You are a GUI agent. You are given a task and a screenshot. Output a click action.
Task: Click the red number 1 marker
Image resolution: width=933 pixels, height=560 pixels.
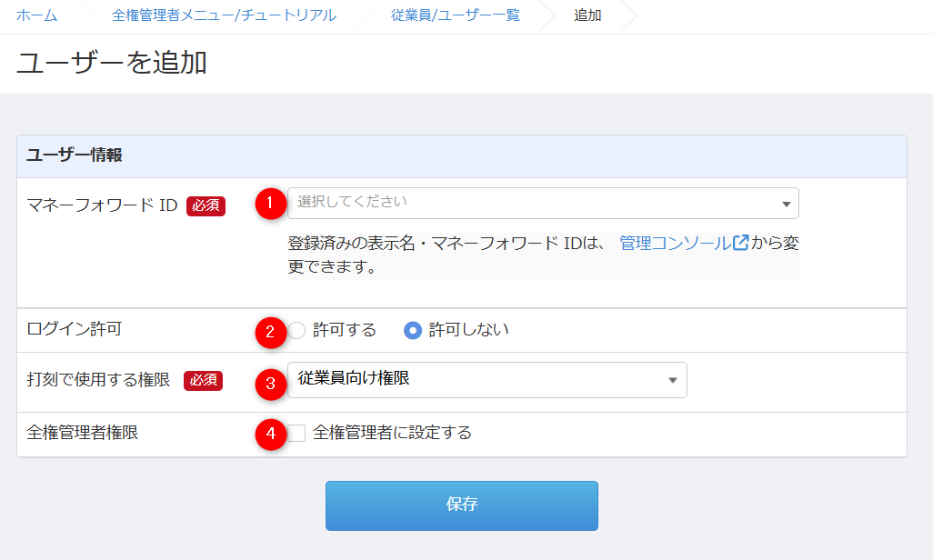(270, 204)
